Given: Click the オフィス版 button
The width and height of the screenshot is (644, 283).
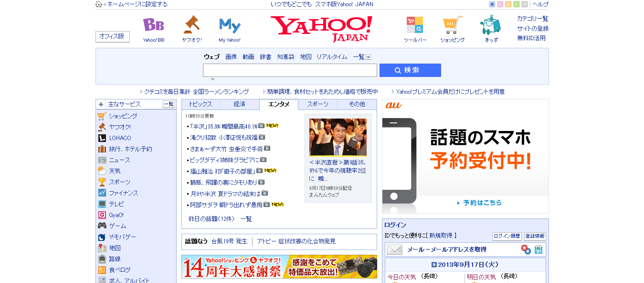Looking at the screenshot, I should pos(113,36).
